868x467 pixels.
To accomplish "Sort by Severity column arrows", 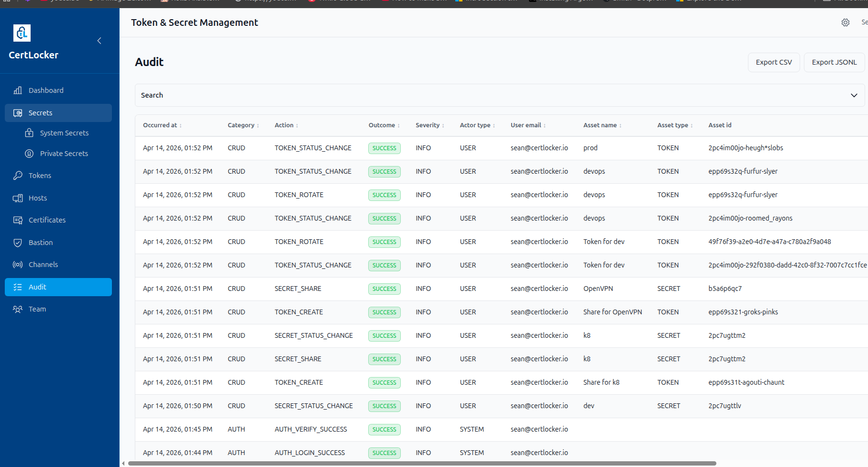I will (443, 125).
